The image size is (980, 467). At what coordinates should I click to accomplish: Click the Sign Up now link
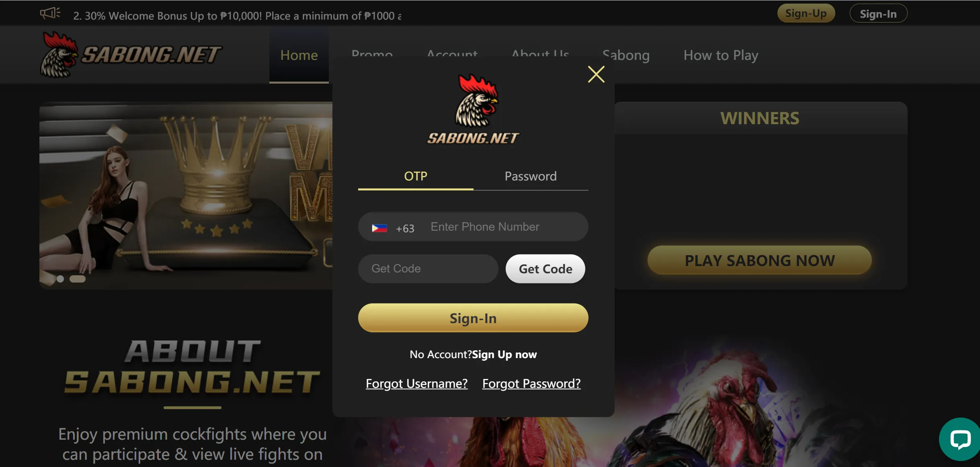click(x=504, y=353)
